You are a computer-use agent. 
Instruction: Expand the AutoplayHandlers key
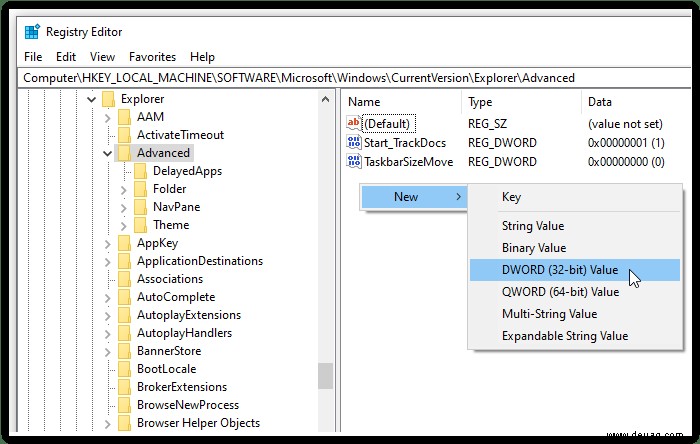tap(108, 334)
